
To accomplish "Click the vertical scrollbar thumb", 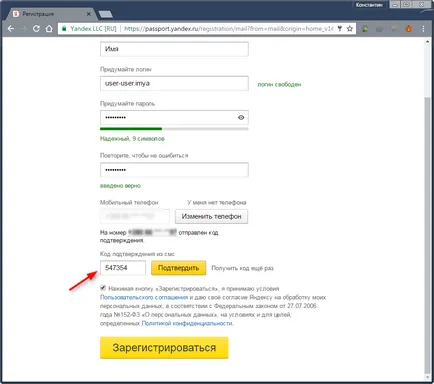I will 428,236.
